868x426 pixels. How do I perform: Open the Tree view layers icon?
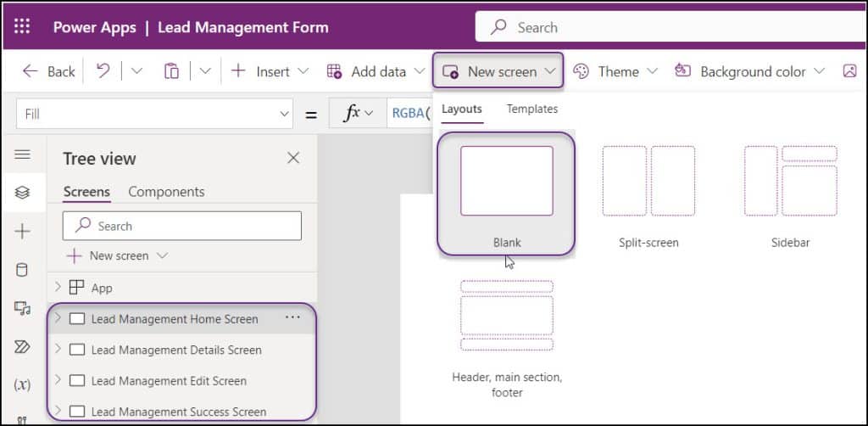click(22, 193)
